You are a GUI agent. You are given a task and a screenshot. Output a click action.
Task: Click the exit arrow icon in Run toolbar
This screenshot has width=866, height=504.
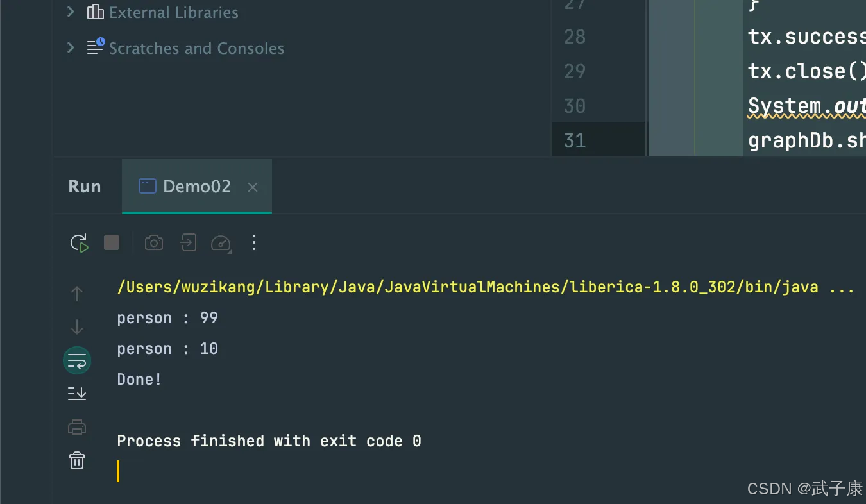pyautogui.click(x=188, y=242)
